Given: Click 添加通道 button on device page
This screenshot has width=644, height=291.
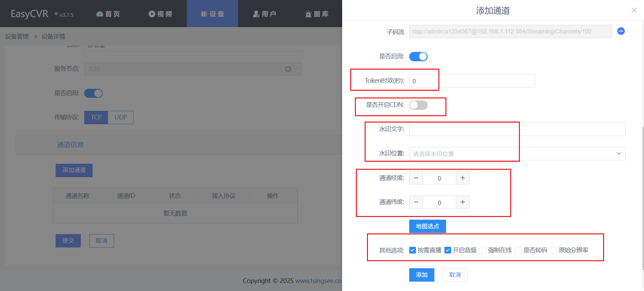Looking at the screenshot, I should pyautogui.click(x=74, y=170).
